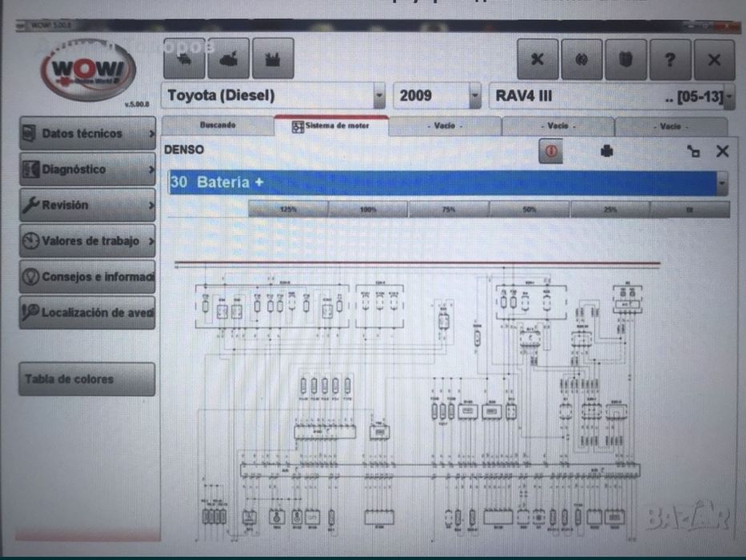Open Localización de averías section
746x560 pixels.
point(87,312)
